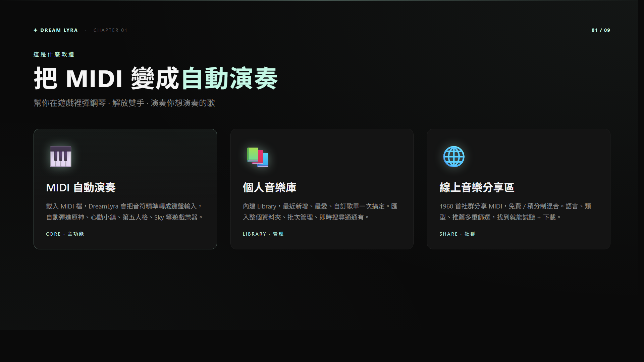This screenshot has height=362, width=644.
Task: Open the 個人音樂庫 card title
Action: 269,187
